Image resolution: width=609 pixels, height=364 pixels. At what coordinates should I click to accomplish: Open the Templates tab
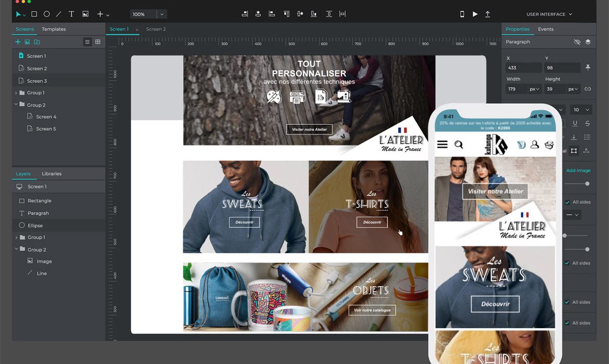(x=54, y=29)
